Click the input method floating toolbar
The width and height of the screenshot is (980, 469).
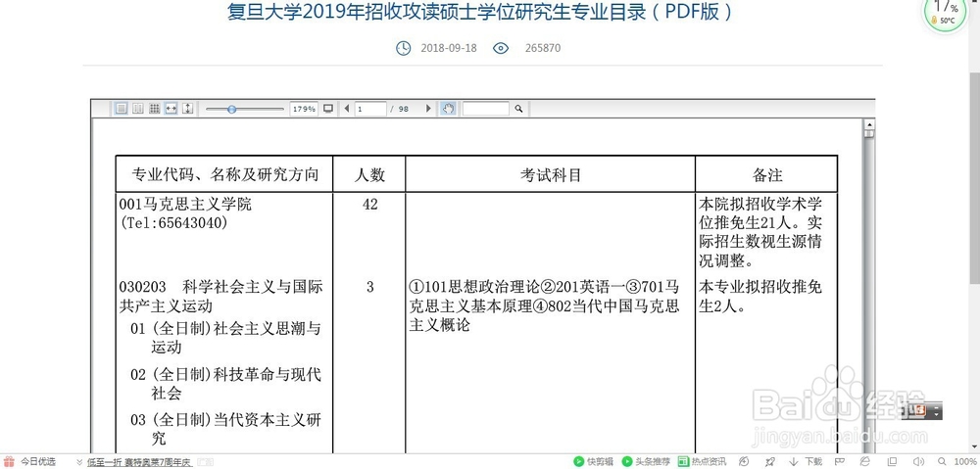pos(922,411)
